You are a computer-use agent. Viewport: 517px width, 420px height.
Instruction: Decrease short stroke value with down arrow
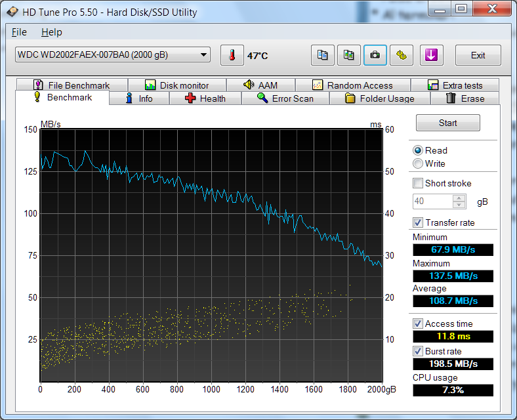(x=459, y=205)
